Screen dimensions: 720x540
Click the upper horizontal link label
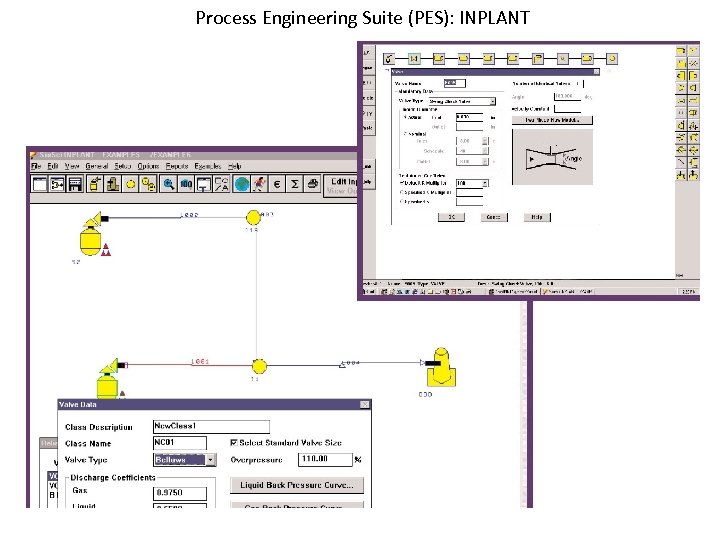(189, 214)
